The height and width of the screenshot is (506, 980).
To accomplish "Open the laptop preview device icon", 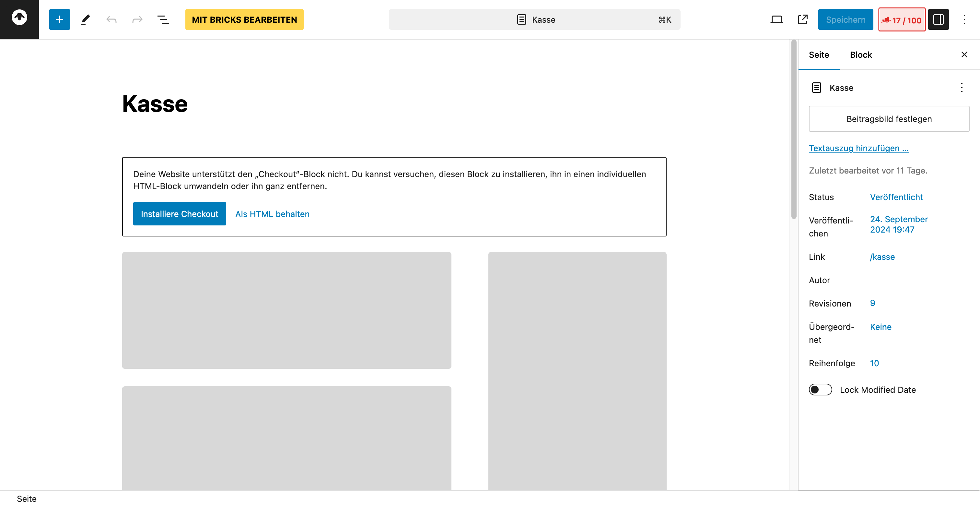I will (x=776, y=19).
